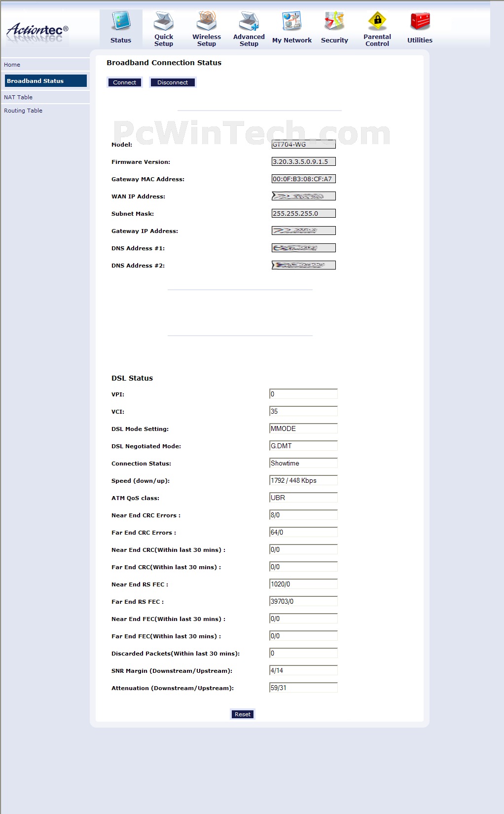Click the Near End RS FEC field
504x814 pixels.
pos(303,584)
